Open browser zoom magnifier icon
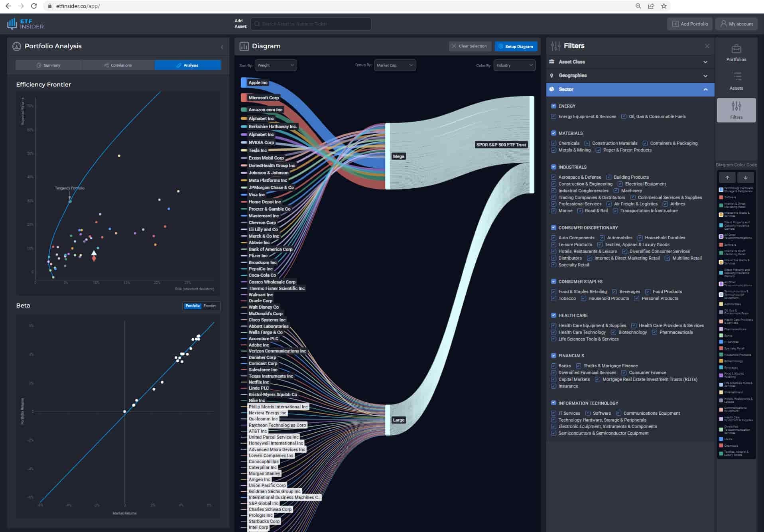Screen dimensions: 764x532 638,6
